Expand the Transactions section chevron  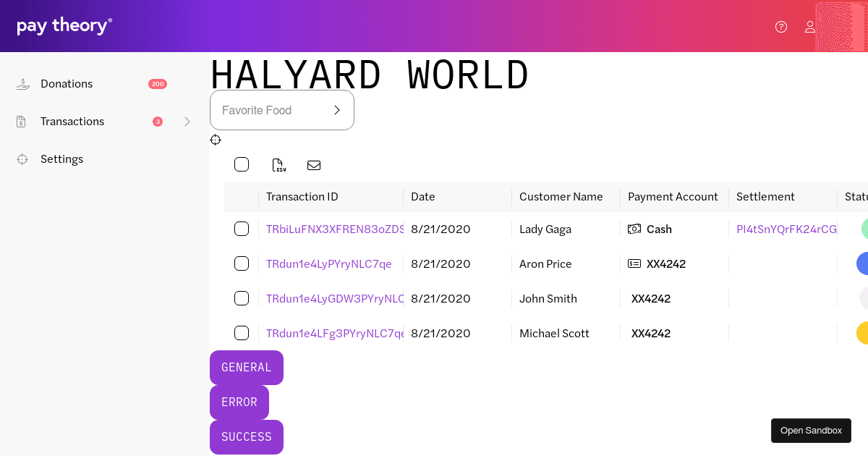(x=187, y=121)
